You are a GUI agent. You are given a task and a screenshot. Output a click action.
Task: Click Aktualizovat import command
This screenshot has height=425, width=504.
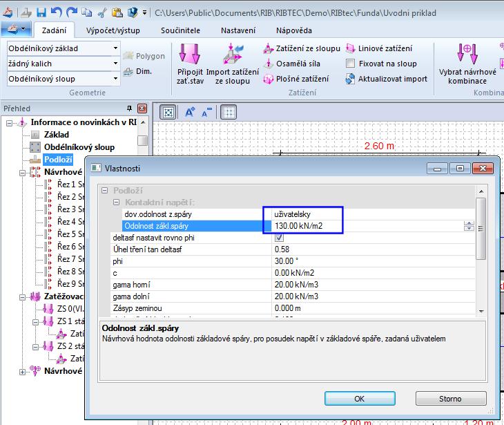pos(387,79)
